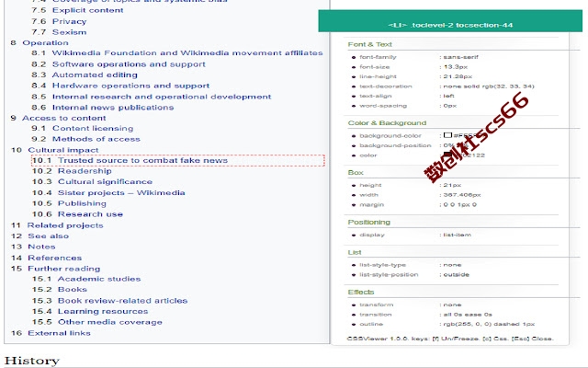Click the 'List' section title
This screenshot has width=588, height=368.
(355, 253)
